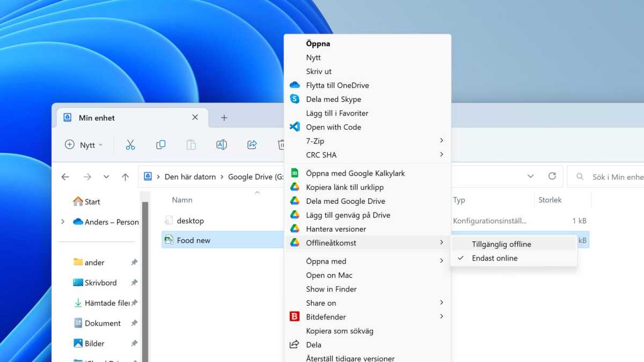The height and width of the screenshot is (362, 644).
Task: Open address bar history dropdown
Action: click(531, 176)
